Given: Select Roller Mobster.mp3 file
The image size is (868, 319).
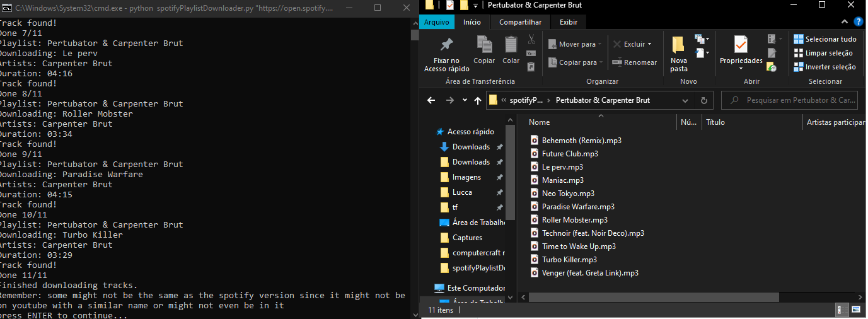Looking at the screenshot, I should click(569, 220).
